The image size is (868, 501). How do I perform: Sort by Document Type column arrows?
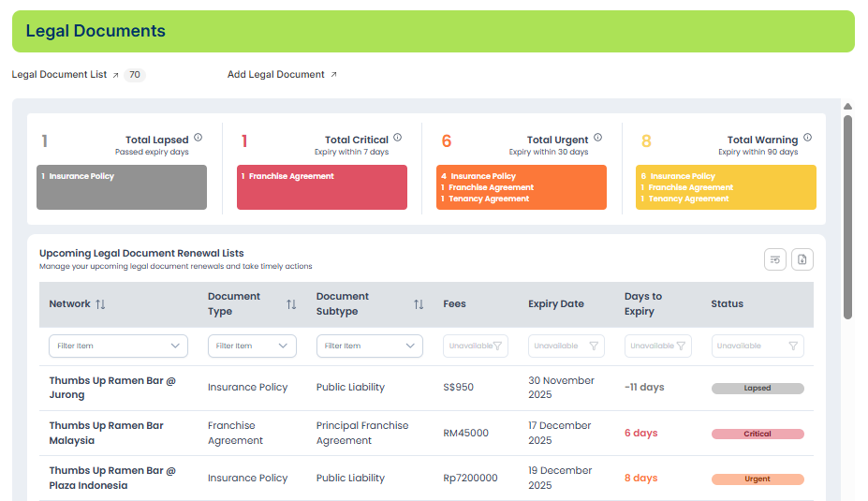pyautogui.click(x=291, y=304)
